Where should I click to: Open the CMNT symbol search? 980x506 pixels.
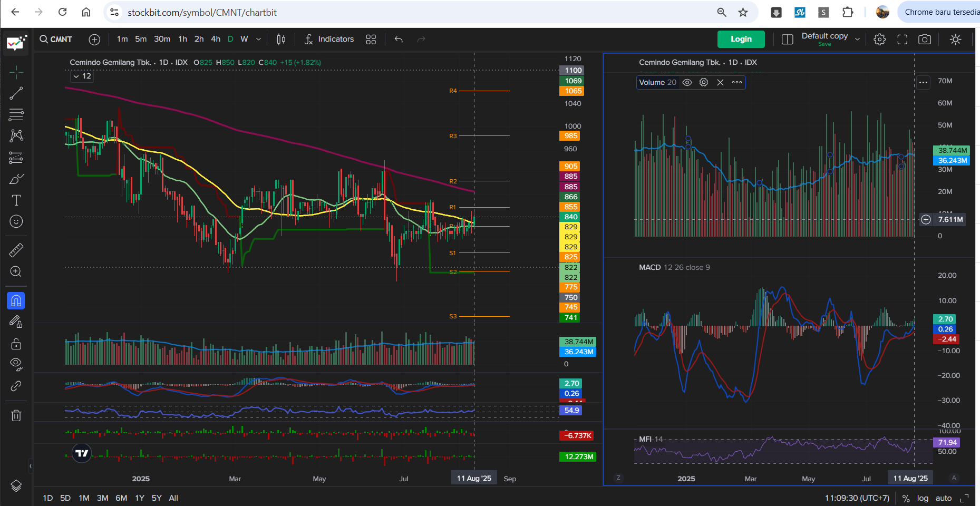56,39
